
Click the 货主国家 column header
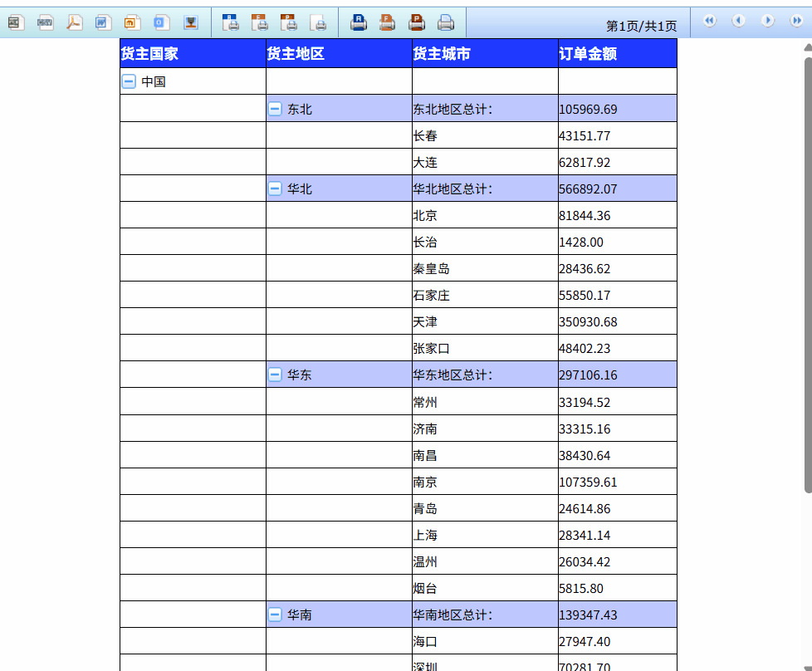pos(193,53)
